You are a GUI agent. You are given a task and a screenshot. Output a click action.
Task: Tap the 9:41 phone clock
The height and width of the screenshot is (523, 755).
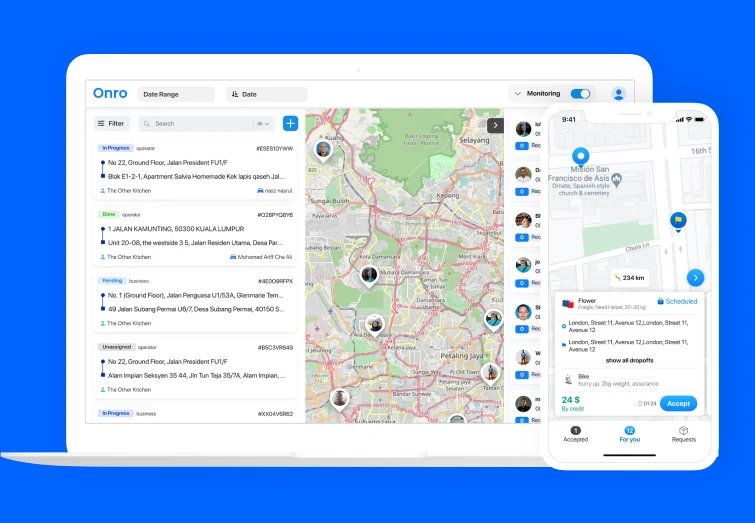pyautogui.click(x=569, y=119)
